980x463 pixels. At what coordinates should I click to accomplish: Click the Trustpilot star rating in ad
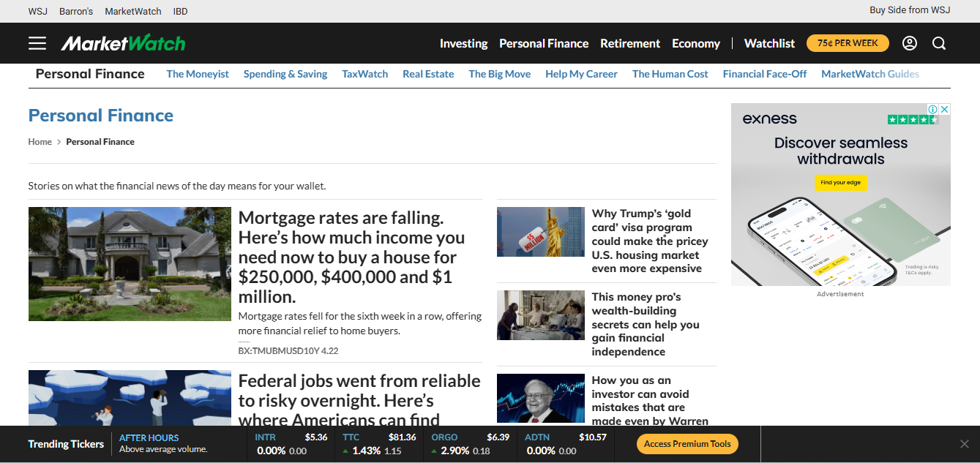[x=913, y=119]
